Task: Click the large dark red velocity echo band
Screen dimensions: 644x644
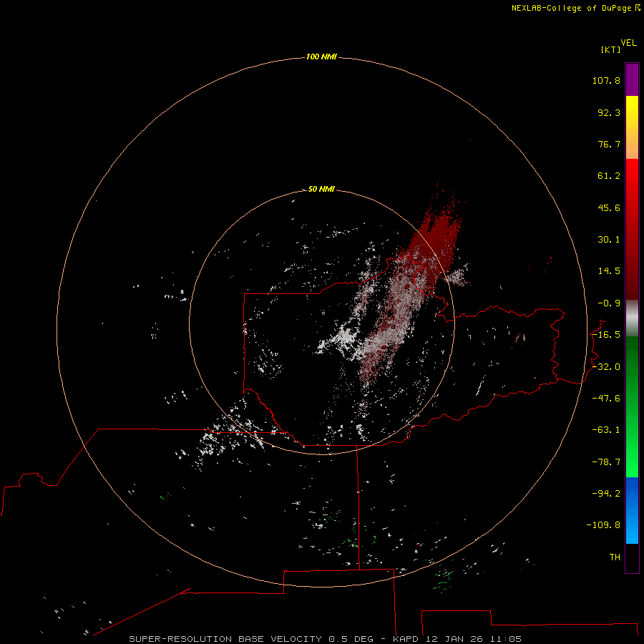Action: click(x=436, y=243)
